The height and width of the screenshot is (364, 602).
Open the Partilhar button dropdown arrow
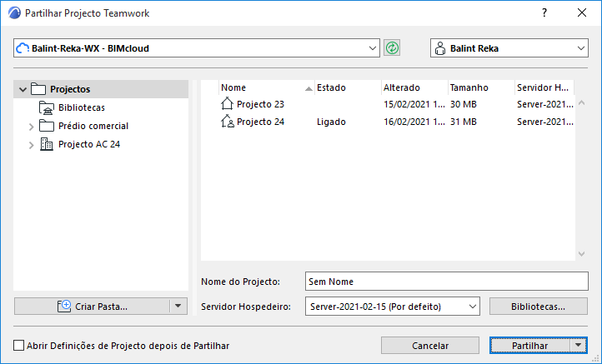pos(578,346)
